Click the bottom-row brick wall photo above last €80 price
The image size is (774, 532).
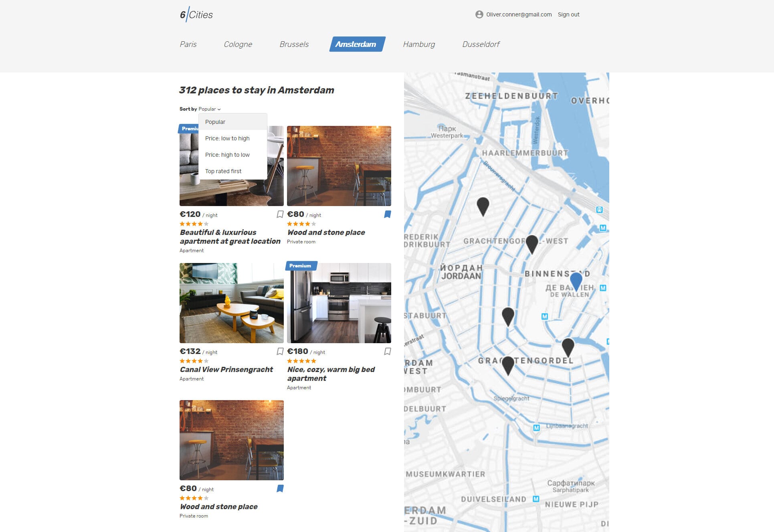(232, 440)
